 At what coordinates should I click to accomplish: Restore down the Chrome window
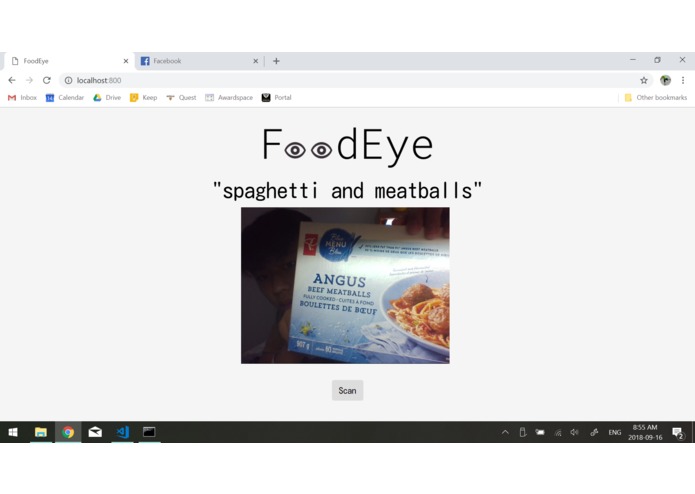[x=657, y=60]
